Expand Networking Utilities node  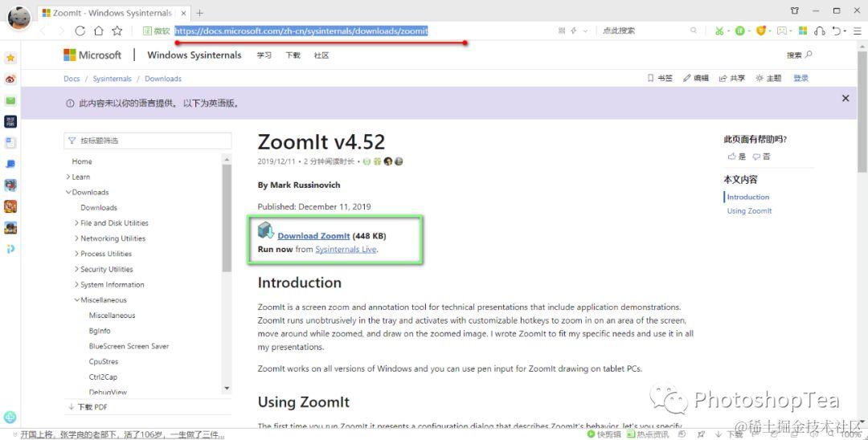pos(76,238)
